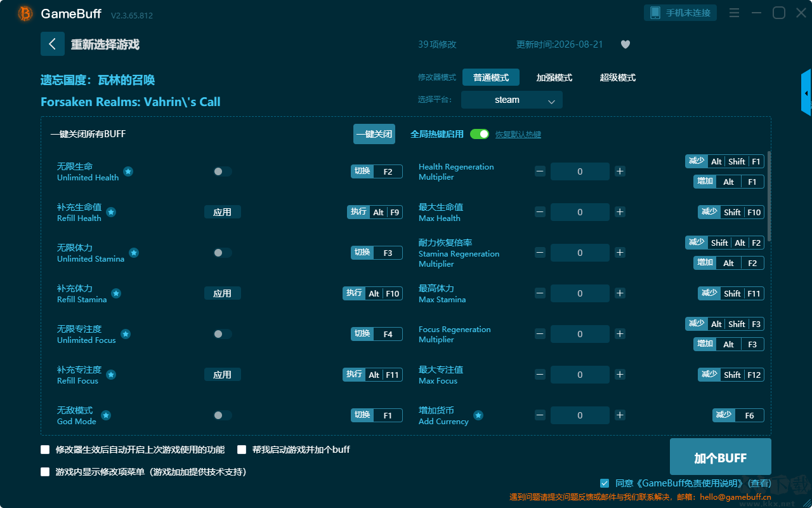
Task: Click the GameBuff logo icon
Action: tap(25, 13)
